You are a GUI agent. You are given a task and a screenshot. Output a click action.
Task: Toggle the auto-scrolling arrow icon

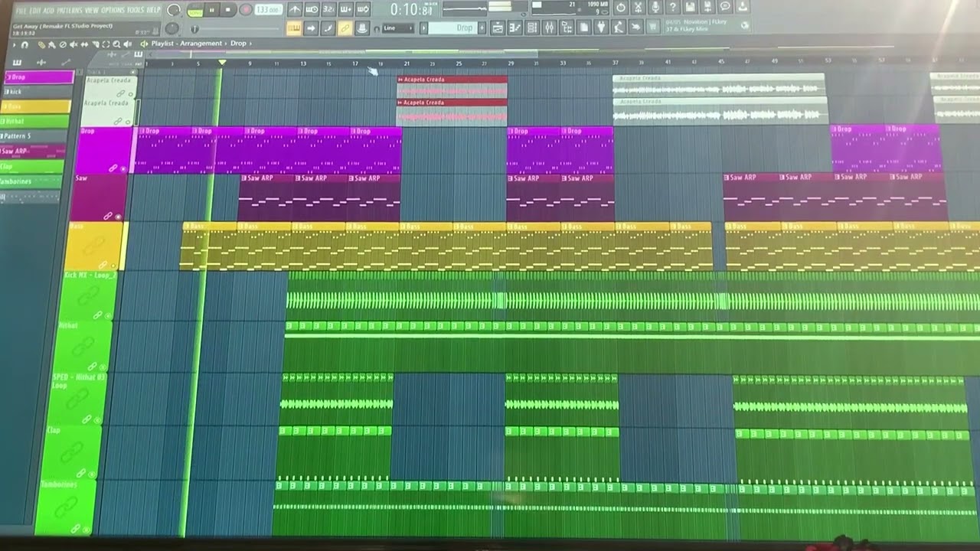(311, 28)
